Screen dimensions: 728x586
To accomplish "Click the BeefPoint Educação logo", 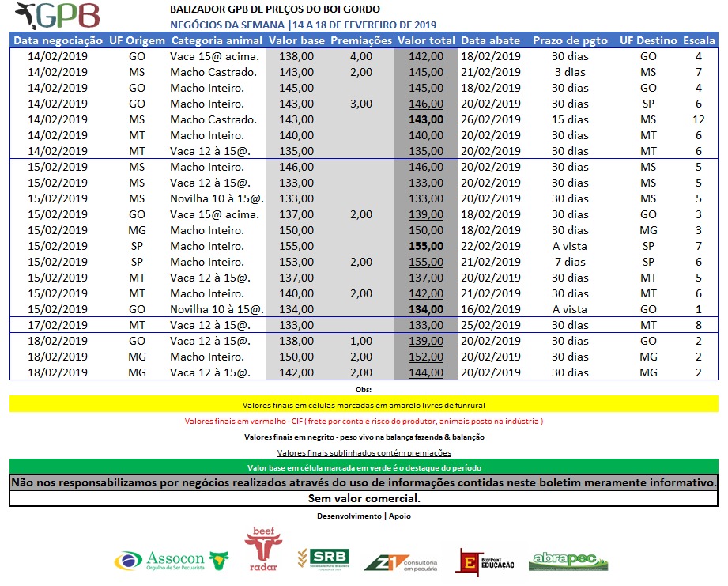I will click(x=485, y=563).
